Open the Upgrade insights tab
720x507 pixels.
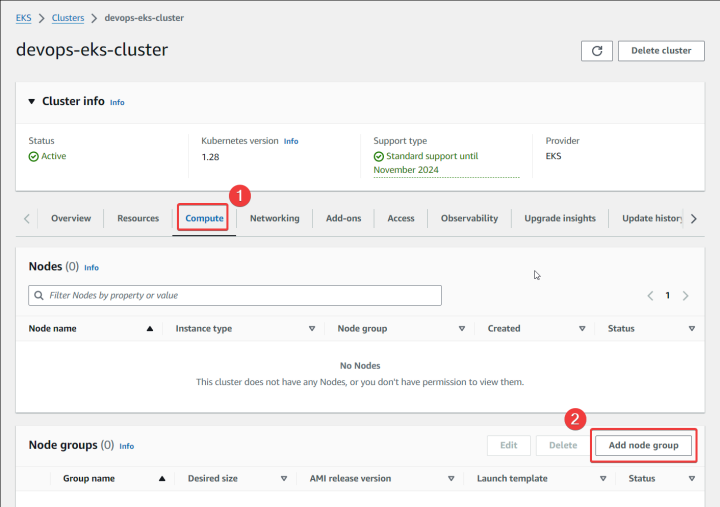pyautogui.click(x=560, y=218)
